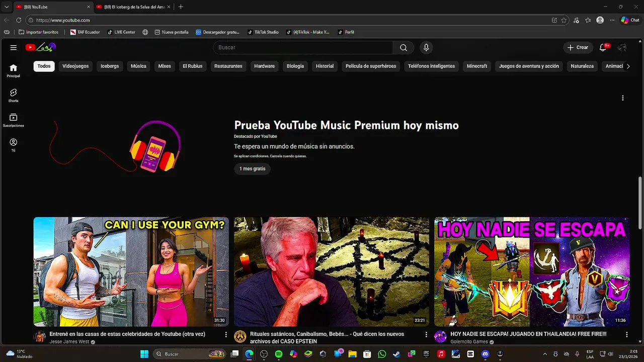
Task: Open Discord from the taskbar
Action: point(485,354)
